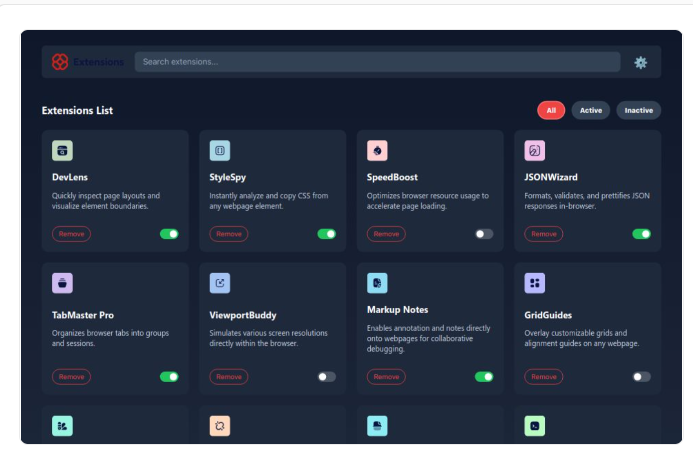Click the orange icon below ViewportBuddy card
This screenshot has width=693, height=463.
[220, 426]
